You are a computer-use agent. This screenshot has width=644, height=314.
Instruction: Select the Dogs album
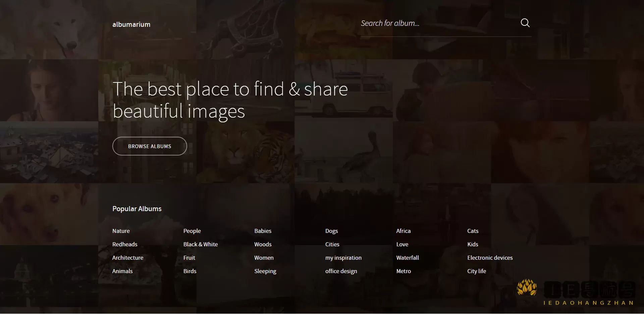tap(331, 231)
